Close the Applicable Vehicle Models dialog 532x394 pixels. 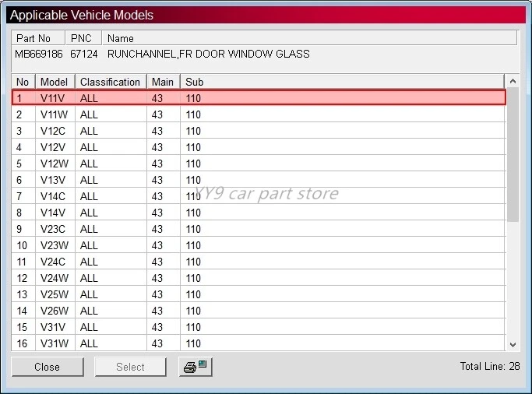[48, 367]
